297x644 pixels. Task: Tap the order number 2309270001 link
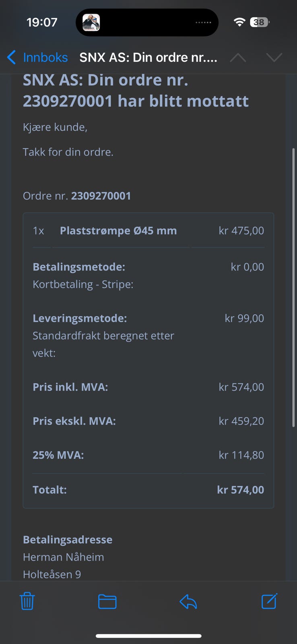[101, 196]
